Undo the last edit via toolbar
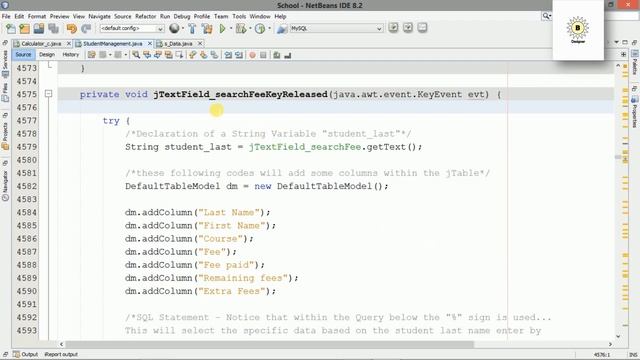This screenshot has width=640, height=360. (72, 29)
